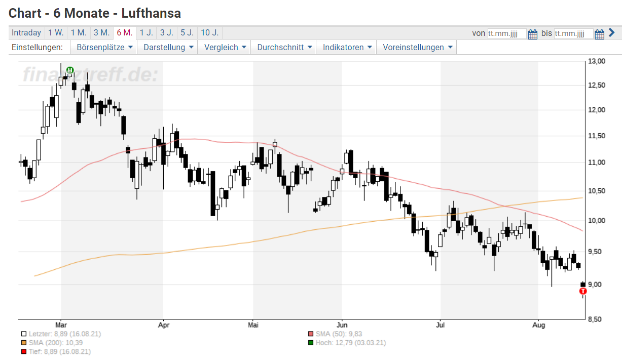Open the calendar picker for 'von' date
The height and width of the screenshot is (364, 622).
532,34
